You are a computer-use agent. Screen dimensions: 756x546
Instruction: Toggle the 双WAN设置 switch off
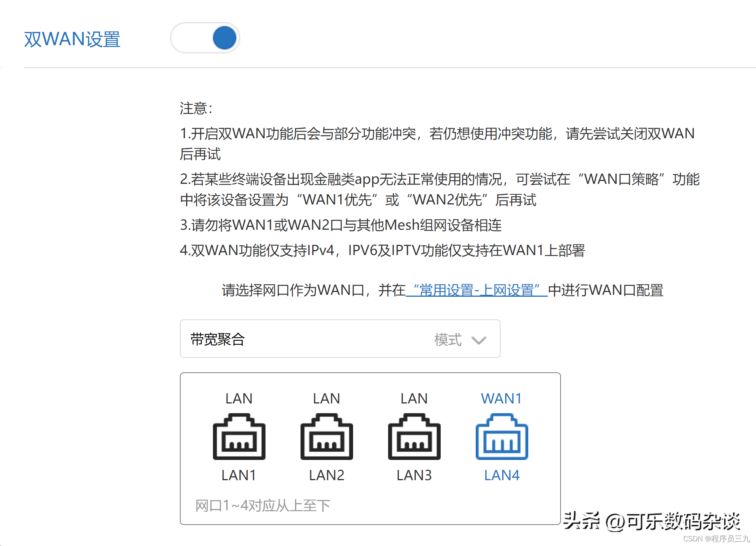(x=205, y=38)
